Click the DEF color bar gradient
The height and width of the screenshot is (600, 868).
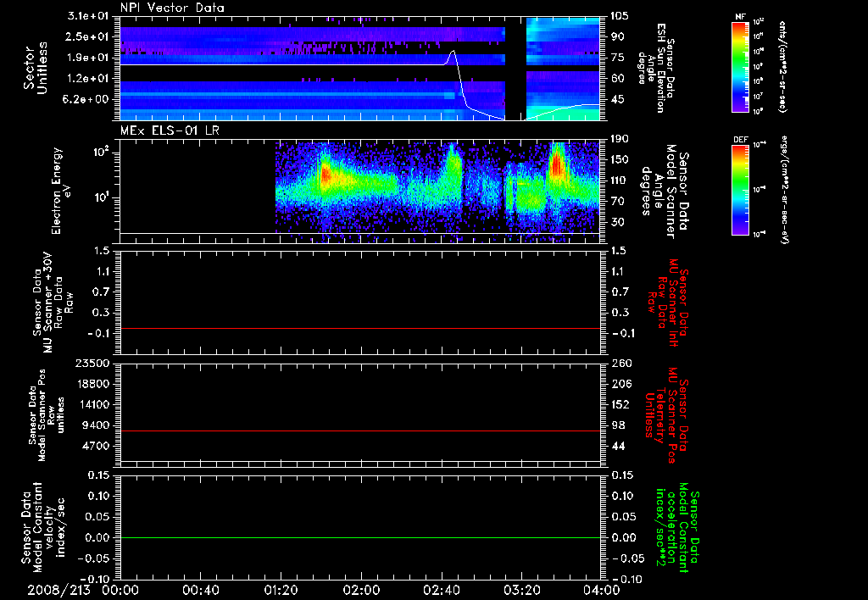click(740, 190)
